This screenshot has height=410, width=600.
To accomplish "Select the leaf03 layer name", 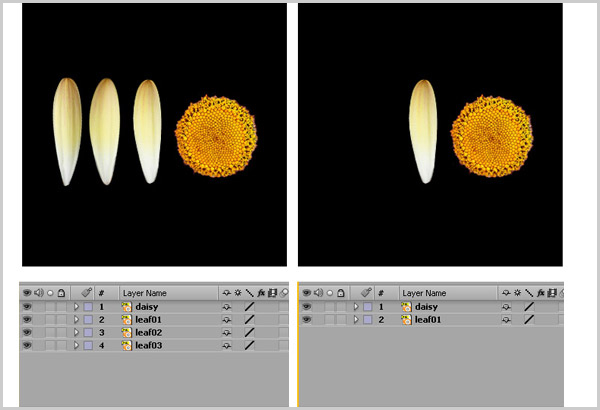I will click(x=149, y=345).
